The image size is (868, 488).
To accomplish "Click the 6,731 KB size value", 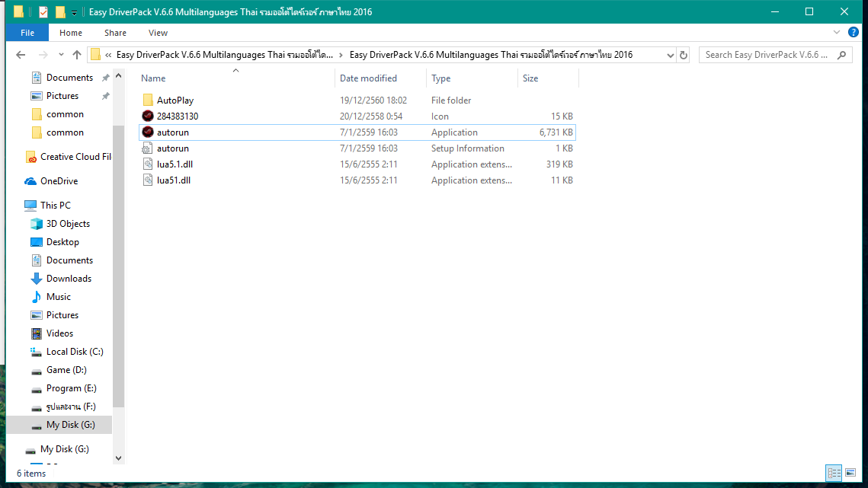I will (x=556, y=132).
